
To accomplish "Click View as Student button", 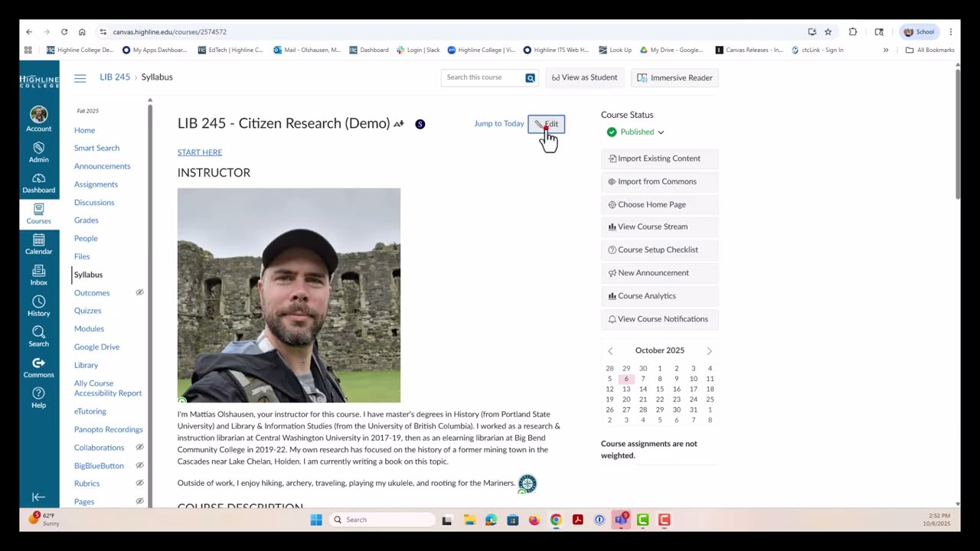I will point(584,78).
